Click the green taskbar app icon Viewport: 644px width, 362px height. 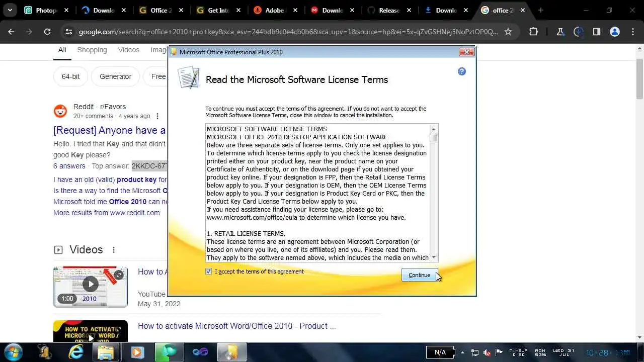169,352
